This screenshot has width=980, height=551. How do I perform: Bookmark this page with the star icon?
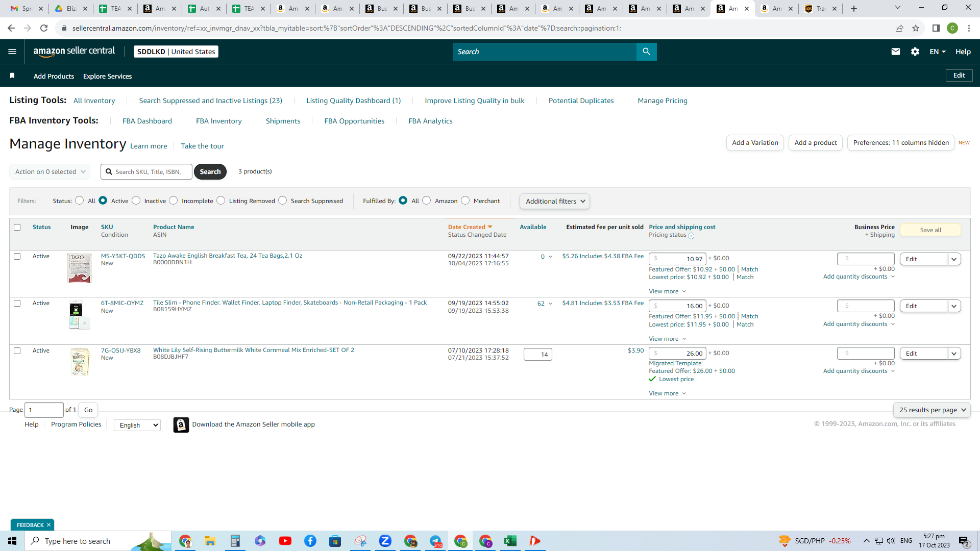point(916,28)
